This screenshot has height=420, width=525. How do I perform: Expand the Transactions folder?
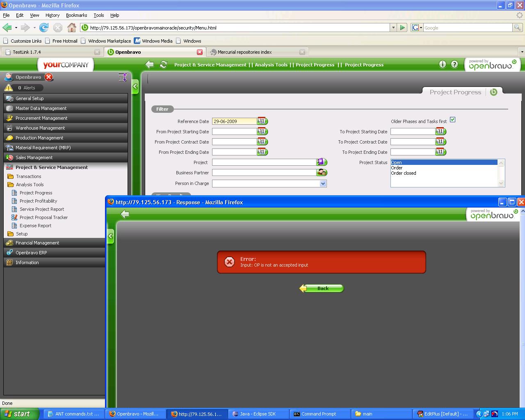point(28,176)
